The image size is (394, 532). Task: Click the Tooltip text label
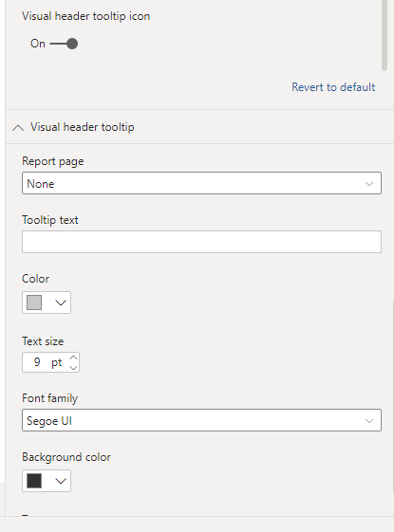[50, 220]
